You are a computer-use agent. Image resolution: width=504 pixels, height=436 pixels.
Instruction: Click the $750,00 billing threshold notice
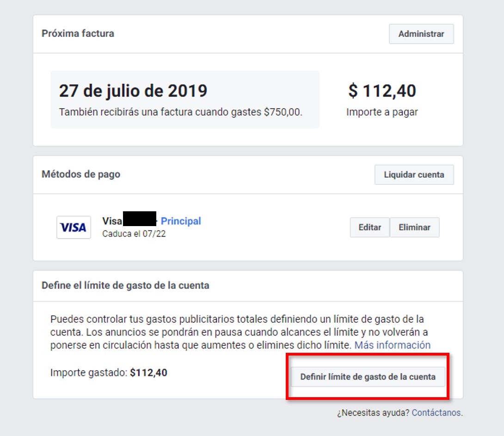180,112
